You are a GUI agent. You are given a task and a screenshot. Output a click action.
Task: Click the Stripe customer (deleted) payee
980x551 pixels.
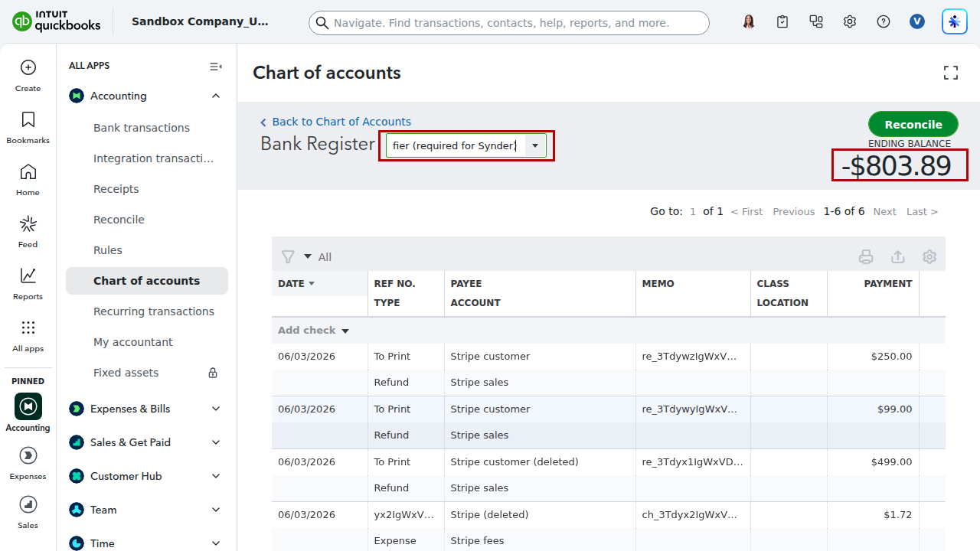pos(514,462)
